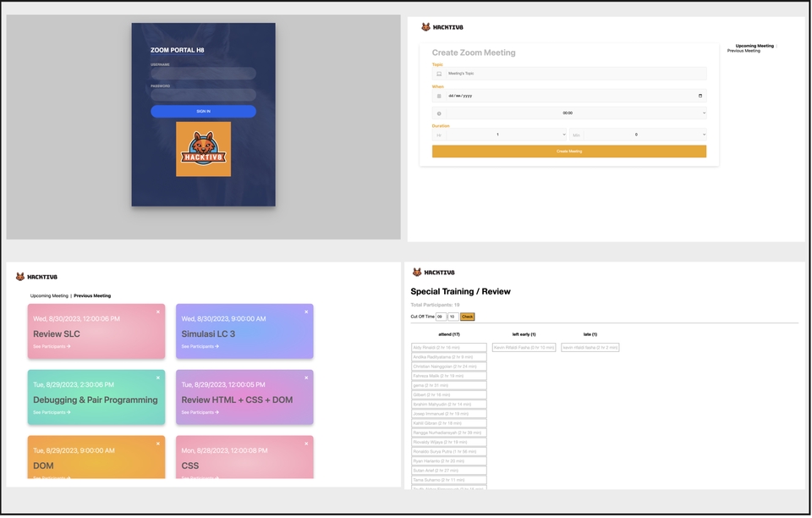Open the date picker at the end of dd/mm/yyyy input
Image resolution: width=812 pixels, height=518 pixels.
(700, 95)
